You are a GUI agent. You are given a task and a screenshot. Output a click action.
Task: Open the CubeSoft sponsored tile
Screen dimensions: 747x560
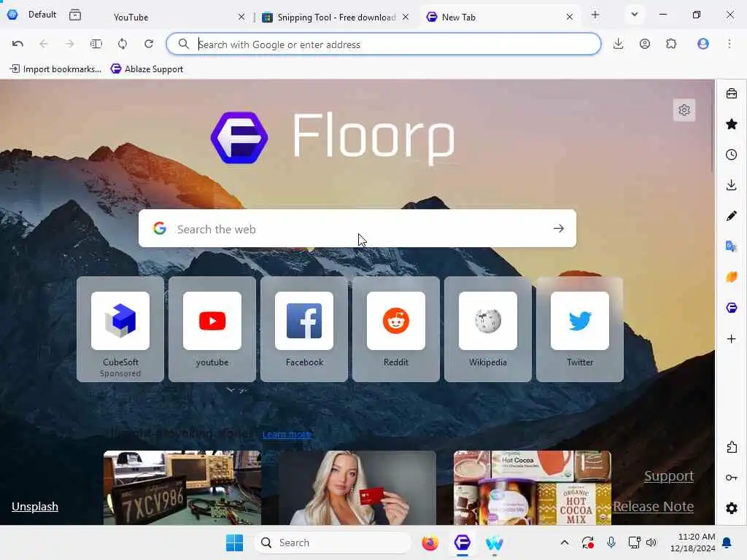click(120, 329)
